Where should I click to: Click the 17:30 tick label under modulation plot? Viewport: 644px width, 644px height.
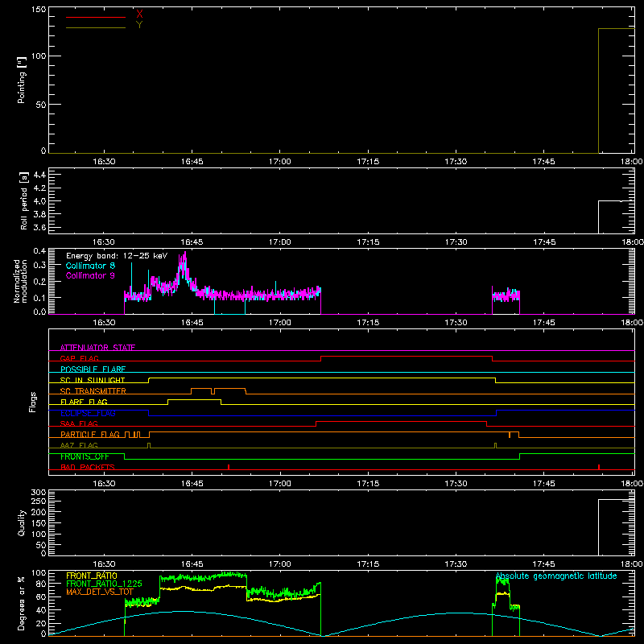pyautogui.click(x=456, y=323)
